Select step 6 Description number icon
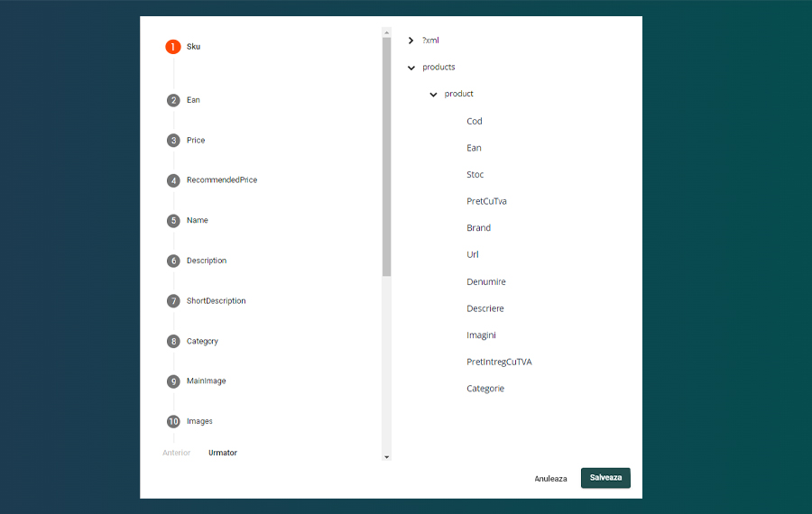This screenshot has height=514, width=812. click(x=173, y=261)
